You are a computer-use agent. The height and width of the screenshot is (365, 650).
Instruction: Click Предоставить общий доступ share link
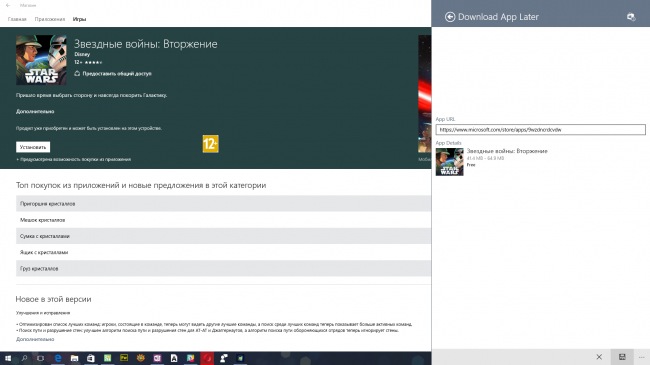113,73
